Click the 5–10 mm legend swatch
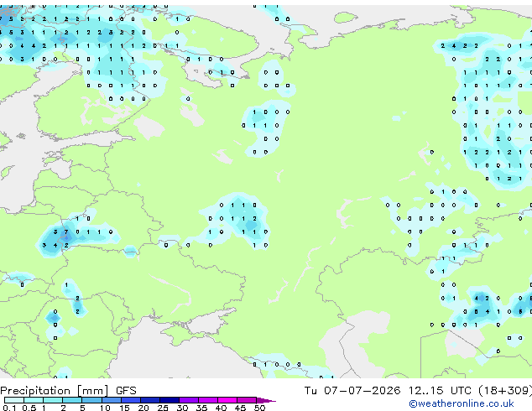Viewport: 532px width, 411px height. [91, 400]
